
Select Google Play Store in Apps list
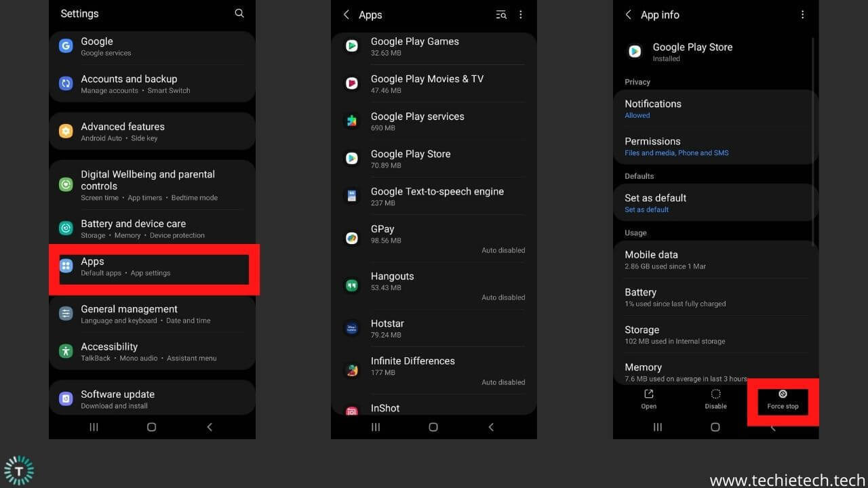click(x=434, y=159)
